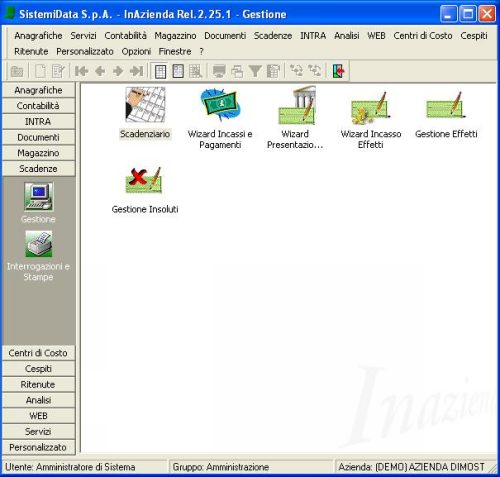Expand Anagrafiche section in sidebar
The image size is (500, 477).
(x=38, y=90)
